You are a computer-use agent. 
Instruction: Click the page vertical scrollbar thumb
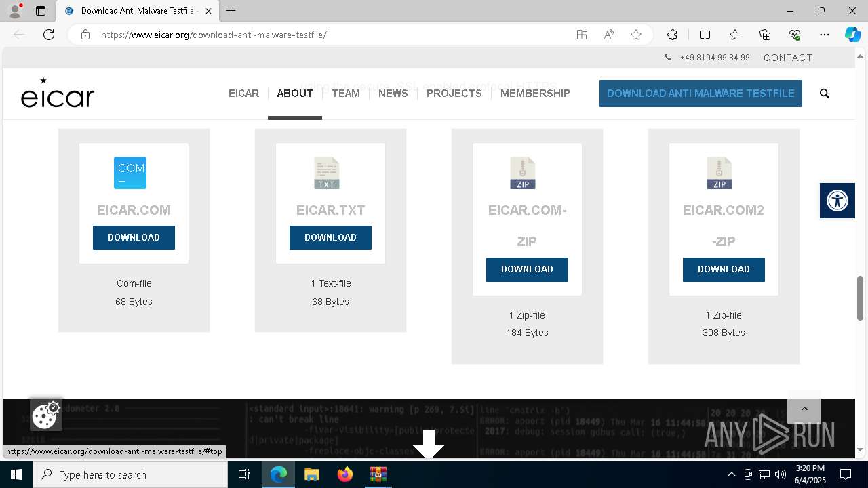coord(861,298)
